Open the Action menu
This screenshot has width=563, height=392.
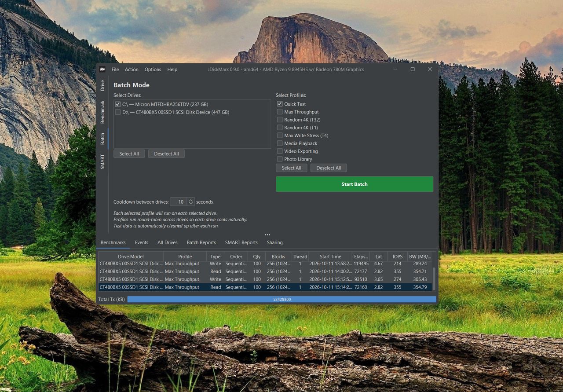(x=132, y=70)
